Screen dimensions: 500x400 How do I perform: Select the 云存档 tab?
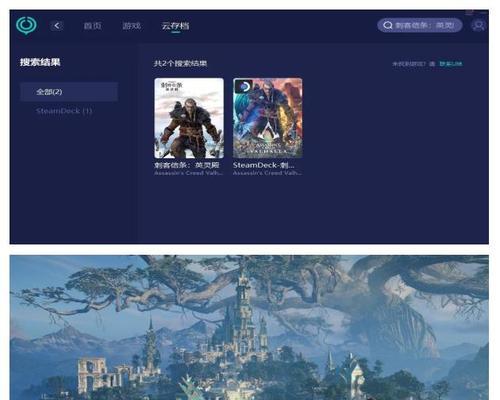tap(175, 26)
